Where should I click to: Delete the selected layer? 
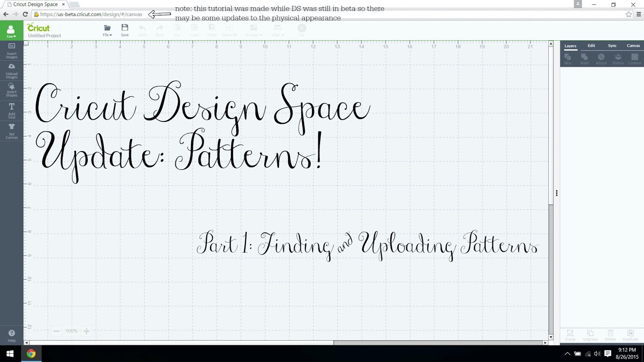(x=611, y=335)
